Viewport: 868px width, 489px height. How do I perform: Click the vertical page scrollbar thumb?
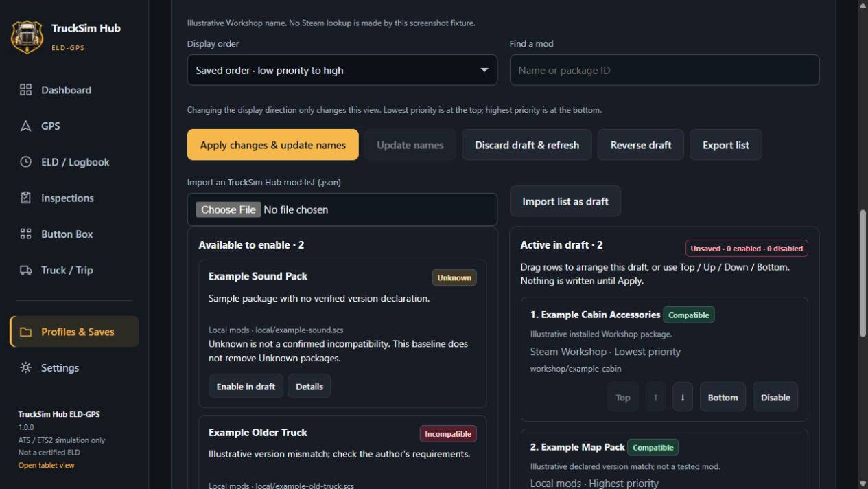863,273
